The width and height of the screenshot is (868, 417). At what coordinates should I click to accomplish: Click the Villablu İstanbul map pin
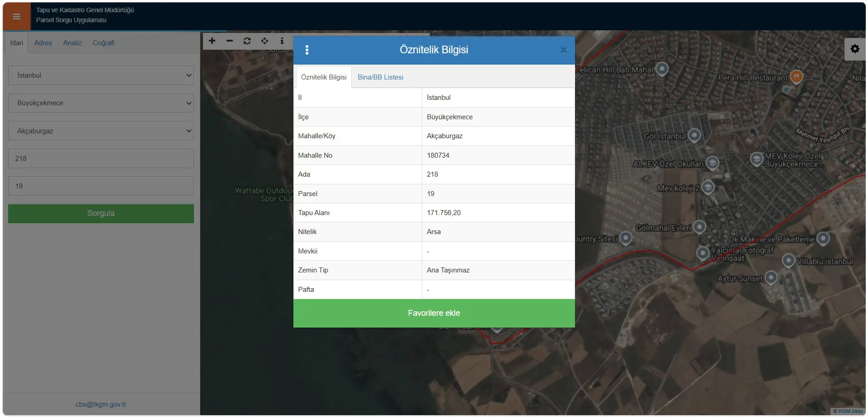[788, 261]
